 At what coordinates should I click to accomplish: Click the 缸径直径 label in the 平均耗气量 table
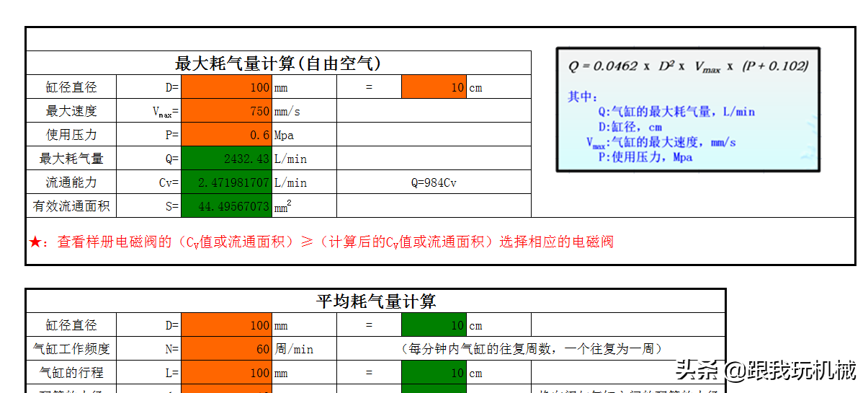click(x=71, y=325)
